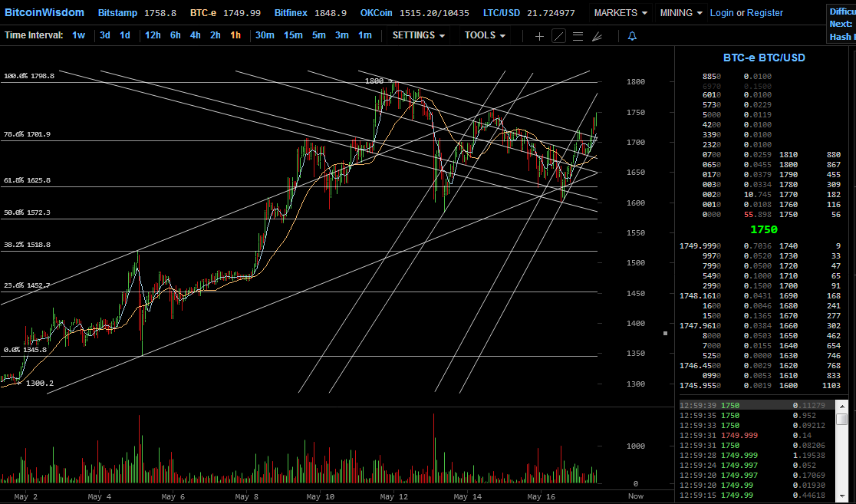
Task: Click the 10.745 ask amount
Action: click(x=758, y=194)
